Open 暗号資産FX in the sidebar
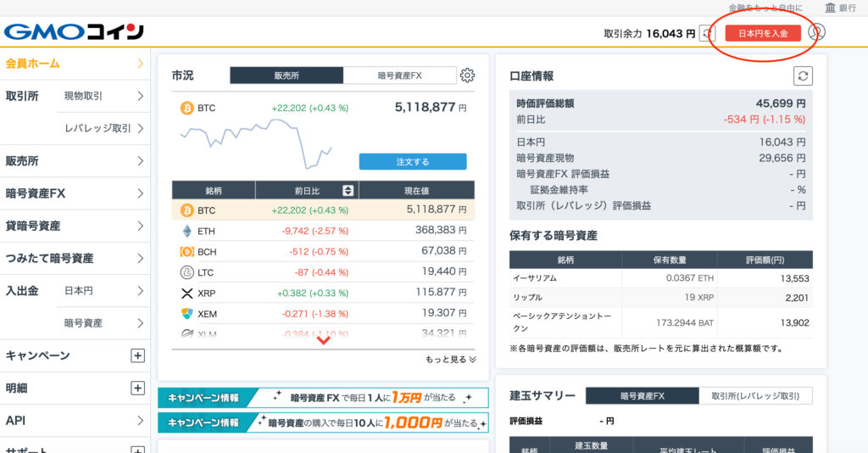Image resolution: width=868 pixels, height=453 pixels. coord(75,193)
